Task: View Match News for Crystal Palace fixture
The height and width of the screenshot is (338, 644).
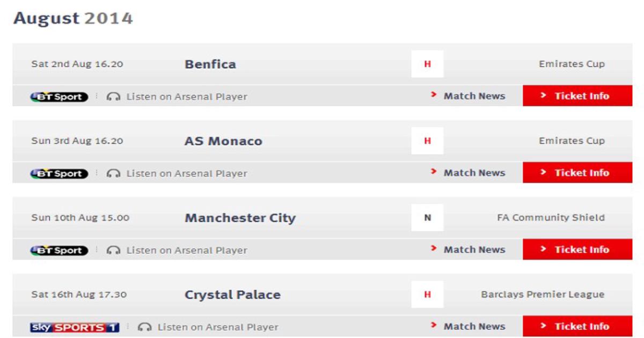Action: (x=468, y=326)
